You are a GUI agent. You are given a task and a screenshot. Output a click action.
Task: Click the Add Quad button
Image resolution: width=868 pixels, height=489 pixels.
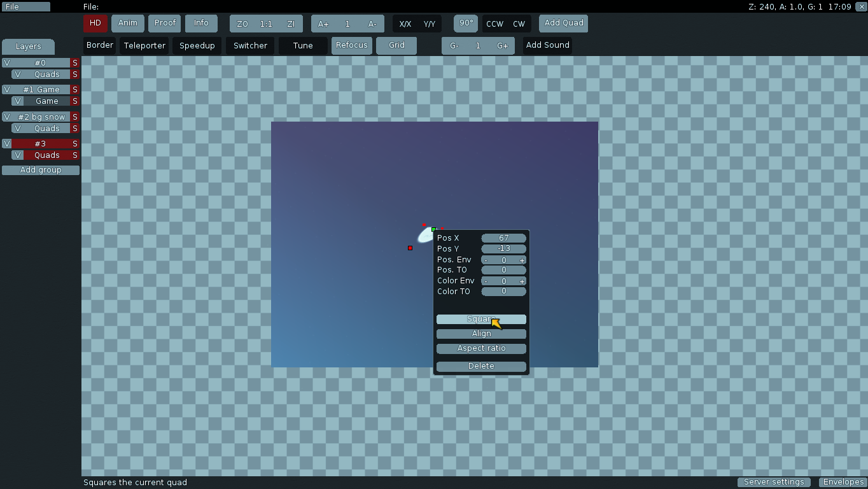pyautogui.click(x=564, y=24)
